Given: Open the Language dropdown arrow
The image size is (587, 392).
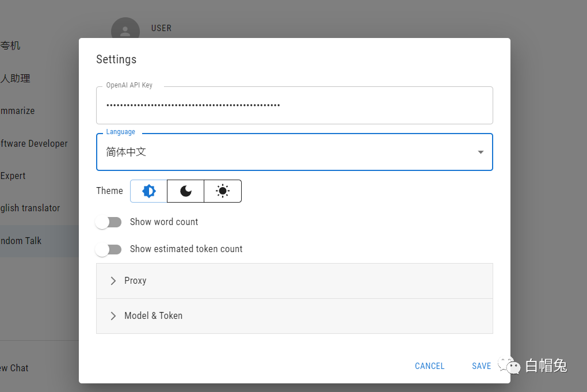Looking at the screenshot, I should pyautogui.click(x=481, y=152).
